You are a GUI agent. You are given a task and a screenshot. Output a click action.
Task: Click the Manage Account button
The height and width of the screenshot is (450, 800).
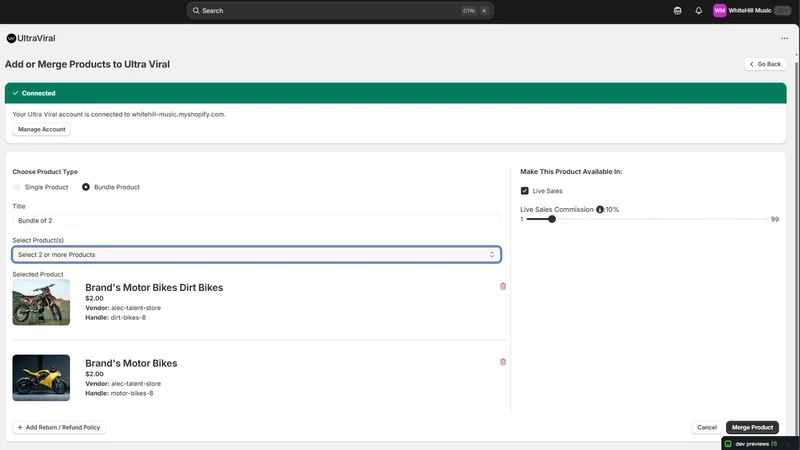(42, 130)
